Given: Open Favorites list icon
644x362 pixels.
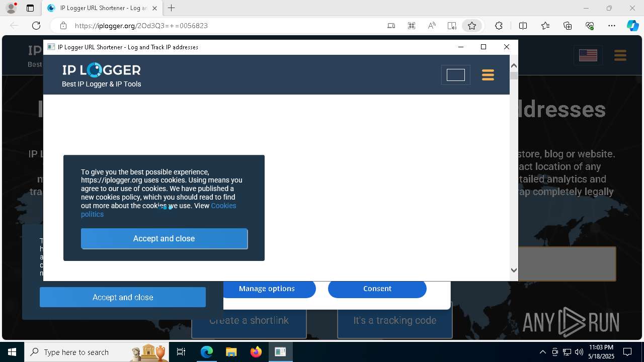Looking at the screenshot, I should (545, 26).
